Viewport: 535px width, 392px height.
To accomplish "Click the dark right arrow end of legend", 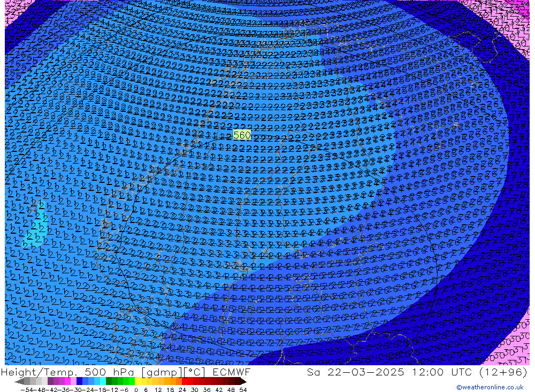I will pyautogui.click(x=243, y=381).
